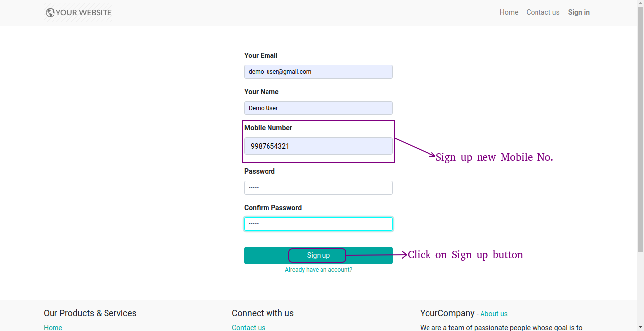Submit the form with Sign up button

coord(319,255)
